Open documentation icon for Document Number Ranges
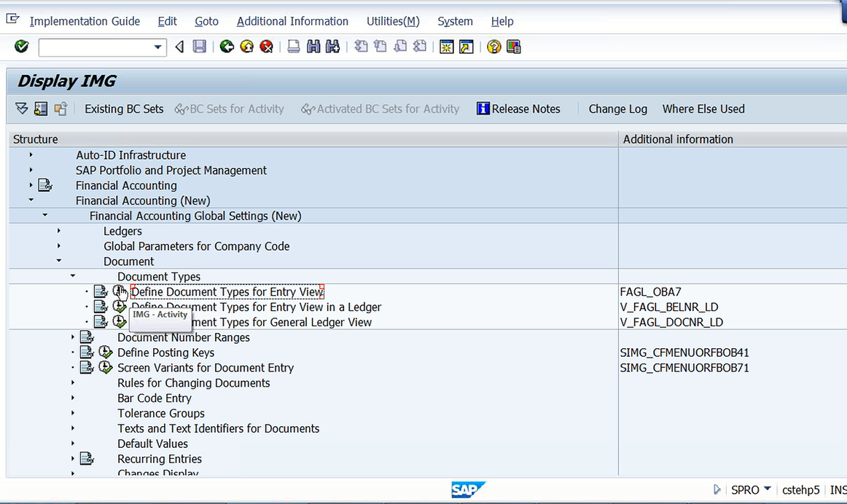Screen dimensions: 847x504 (87, 337)
